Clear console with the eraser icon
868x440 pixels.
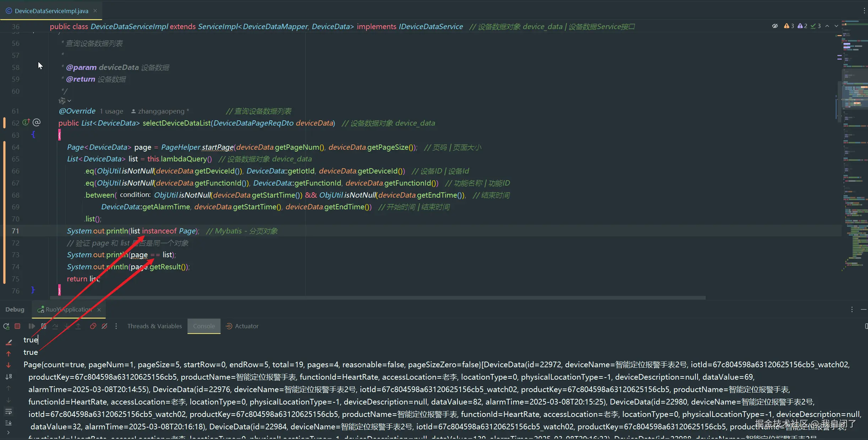(x=9, y=342)
